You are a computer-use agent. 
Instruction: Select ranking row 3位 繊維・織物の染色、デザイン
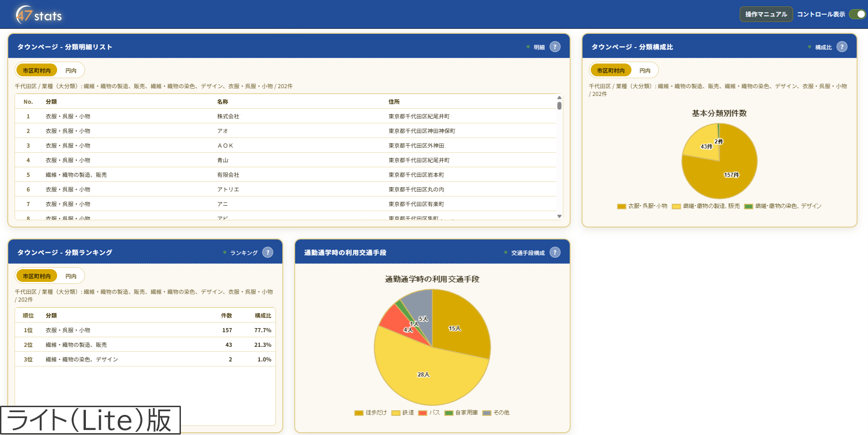[145, 360]
